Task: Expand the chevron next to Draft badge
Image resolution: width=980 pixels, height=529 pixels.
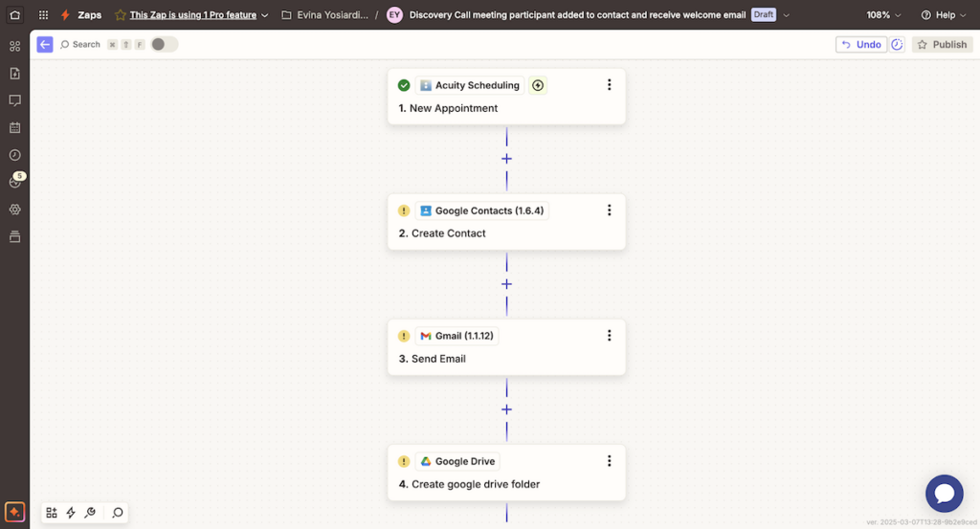Action: 787,15
